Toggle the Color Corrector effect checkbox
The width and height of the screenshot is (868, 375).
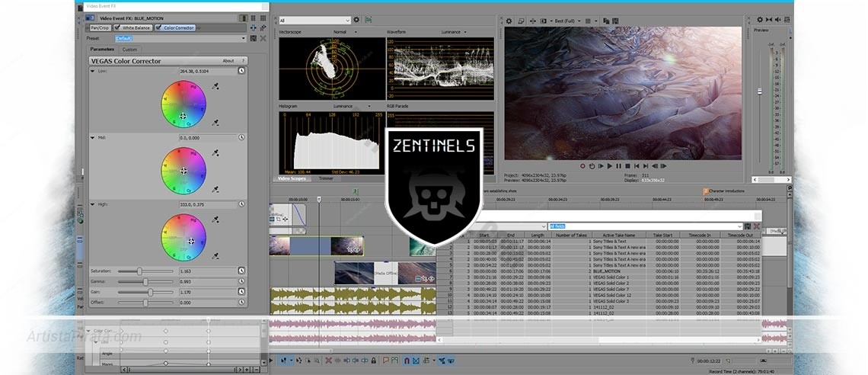[x=158, y=27]
